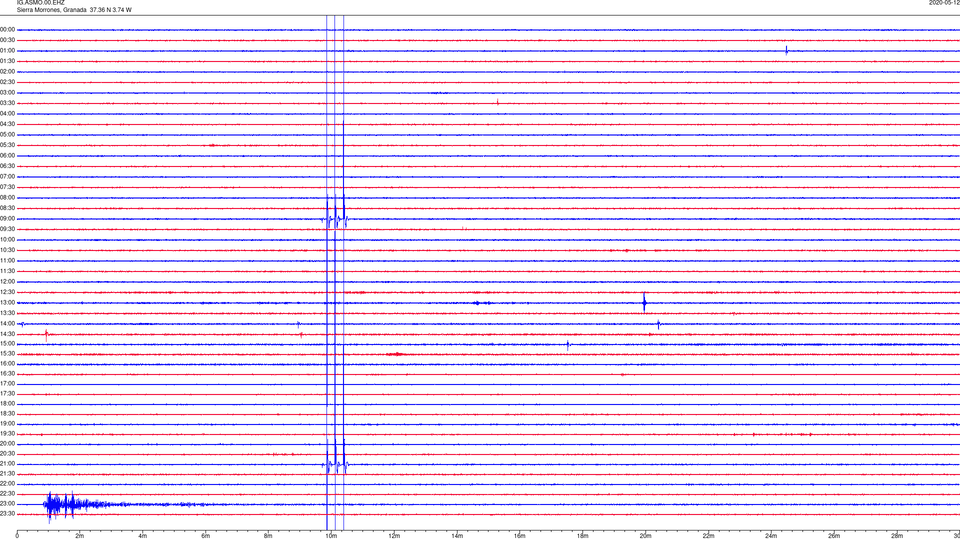
Task: Choose the 22m axis tick label
Action: 708,536
